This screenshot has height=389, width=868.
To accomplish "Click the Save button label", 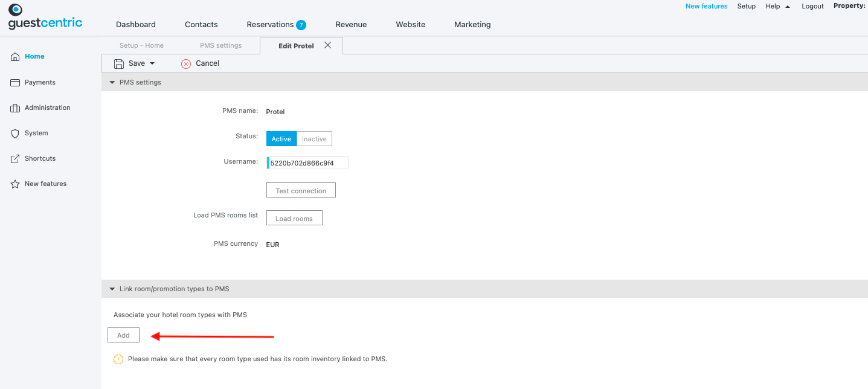I will pos(137,63).
